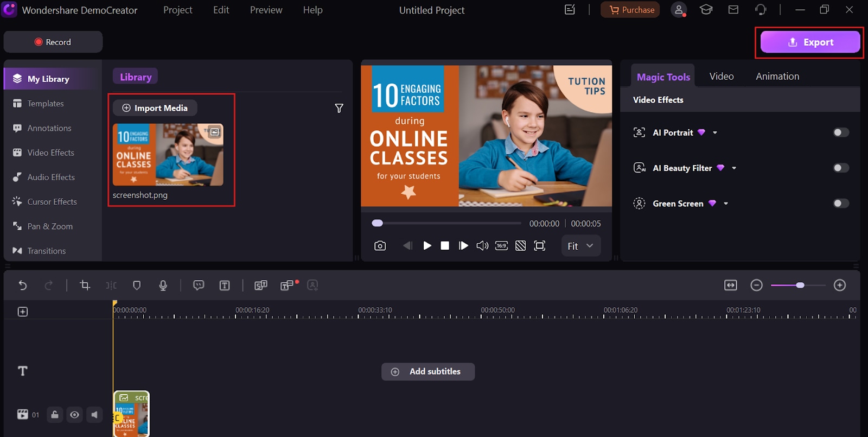Viewport: 868px width, 437px height.
Task: Click the timeline toolbar icon with the red dot
Action: click(288, 285)
